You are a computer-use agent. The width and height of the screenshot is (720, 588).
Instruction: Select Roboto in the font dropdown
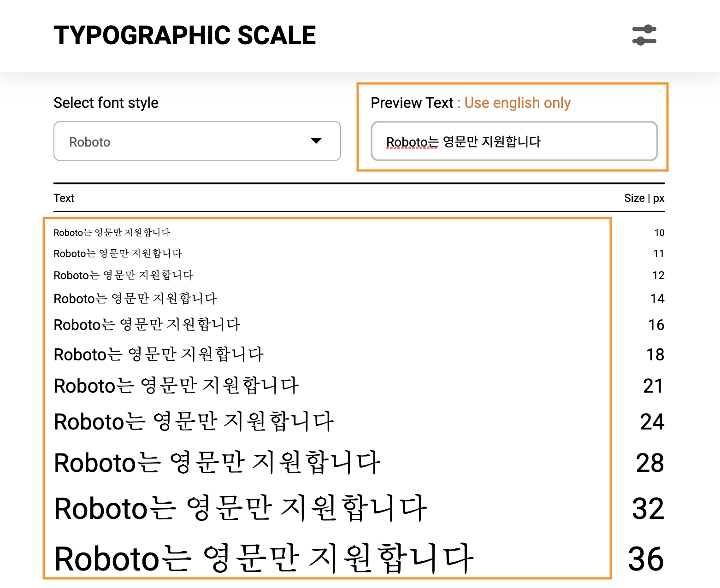click(90, 141)
